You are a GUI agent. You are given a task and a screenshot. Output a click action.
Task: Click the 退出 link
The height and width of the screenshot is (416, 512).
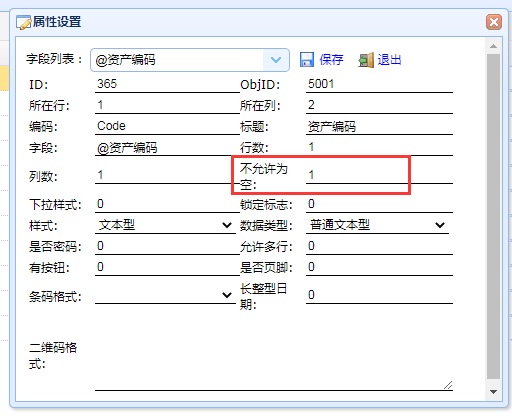point(389,60)
